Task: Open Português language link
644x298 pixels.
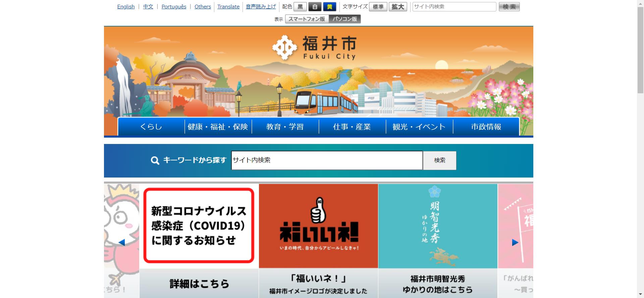Action: 174,7
